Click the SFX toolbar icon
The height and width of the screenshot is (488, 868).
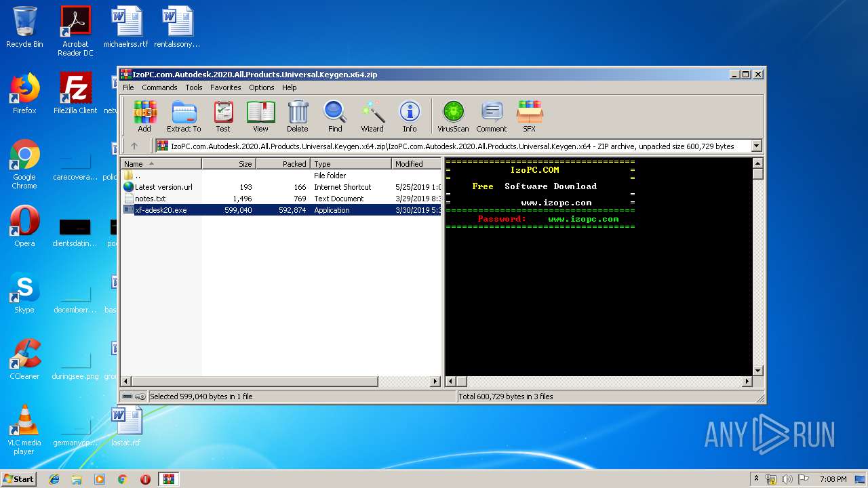(x=530, y=116)
